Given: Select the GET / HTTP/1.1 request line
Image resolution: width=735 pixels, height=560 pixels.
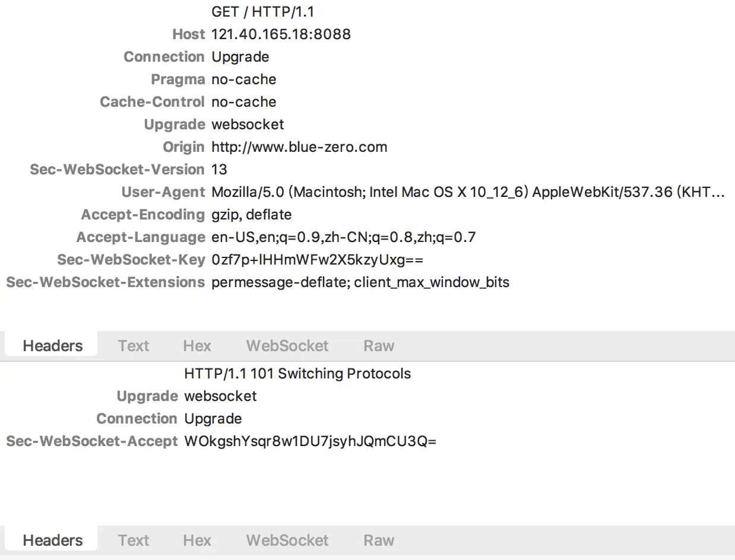Looking at the screenshot, I should tap(262, 12).
